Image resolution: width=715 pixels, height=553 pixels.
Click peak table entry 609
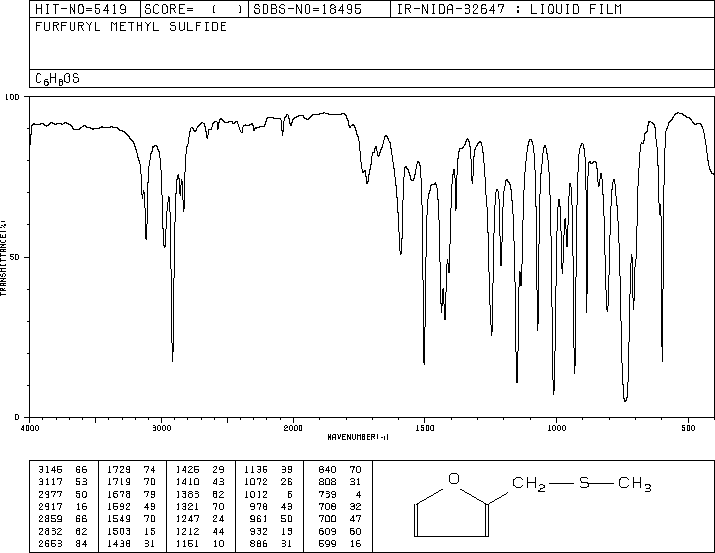click(327, 531)
